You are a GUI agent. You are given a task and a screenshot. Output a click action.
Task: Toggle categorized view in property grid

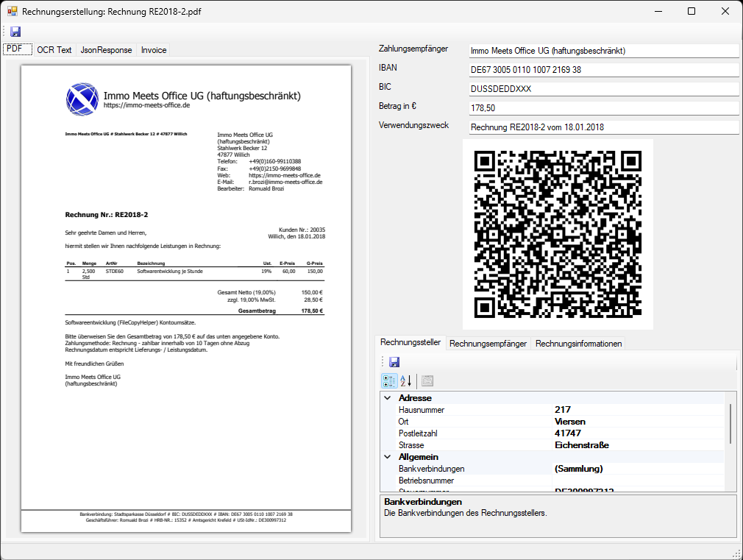[389, 380]
